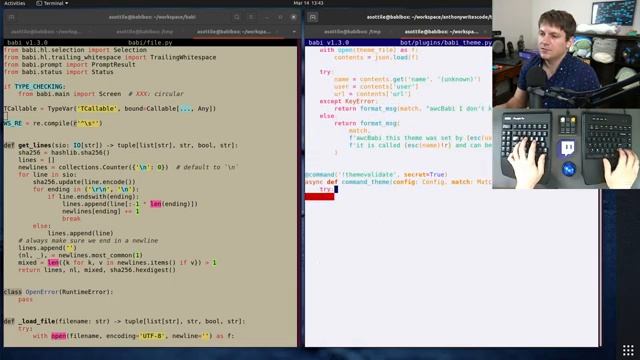
Task: Click the '@command('!themevalidate'' decorator line
Action: tap(376, 174)
